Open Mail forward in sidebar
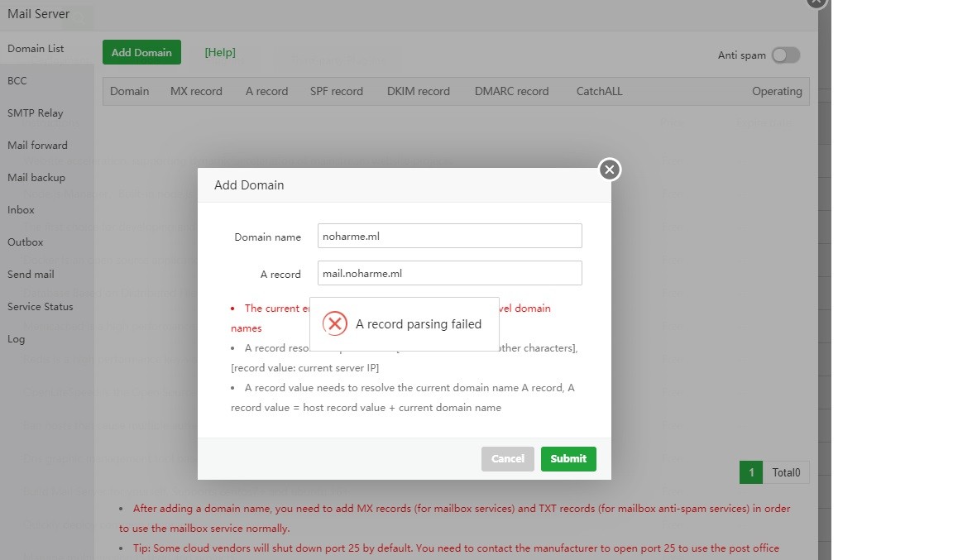 click(37, 146)
